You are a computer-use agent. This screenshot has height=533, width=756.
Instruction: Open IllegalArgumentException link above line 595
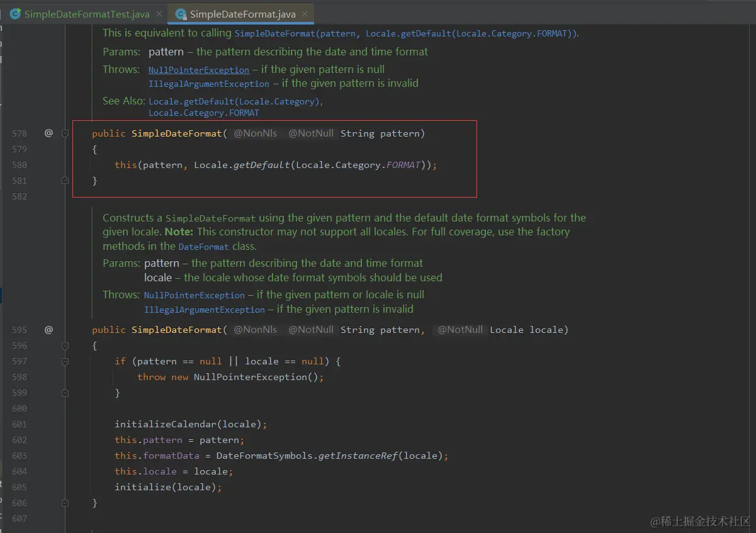[x=205, y=310]
